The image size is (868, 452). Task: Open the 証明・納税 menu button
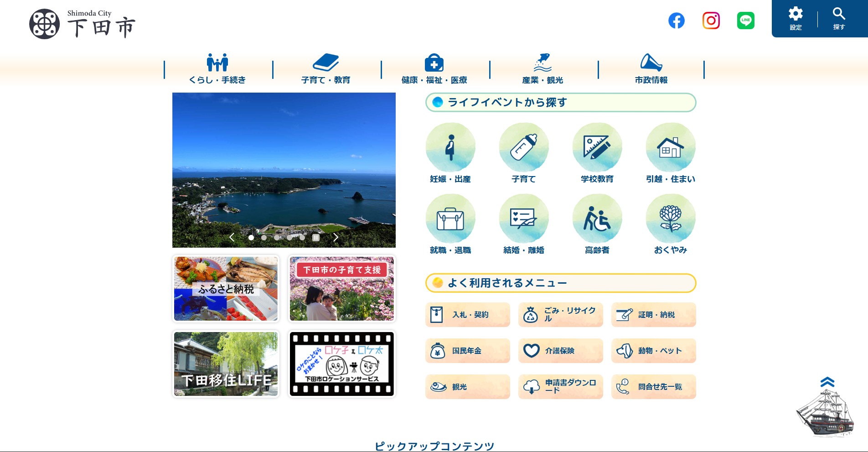(x=654, y=315)
